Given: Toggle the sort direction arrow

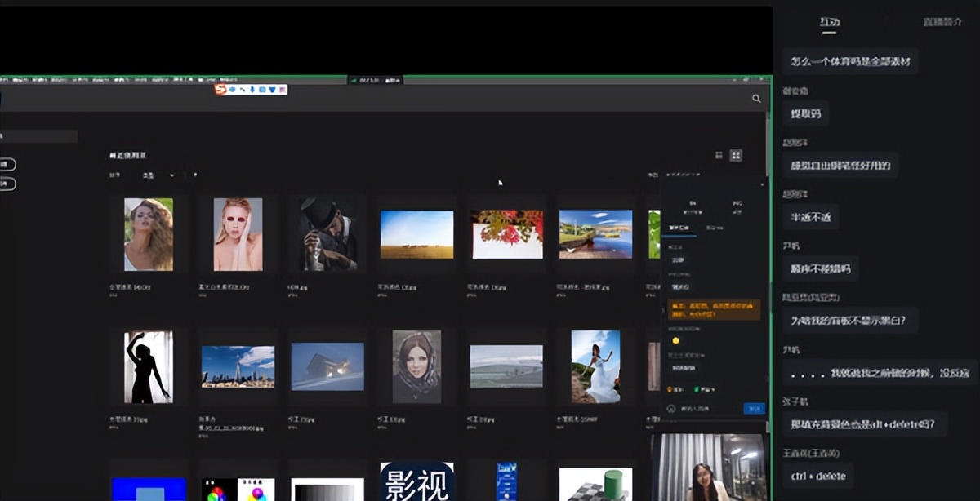Looking at the screenshot, I should [195, 175].
